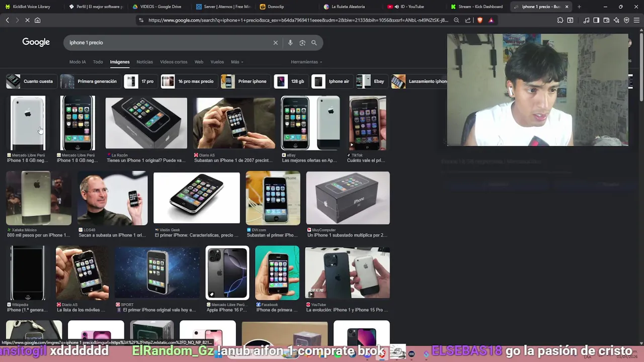Submit the search with the magnifier icon

tap(314, 43)
